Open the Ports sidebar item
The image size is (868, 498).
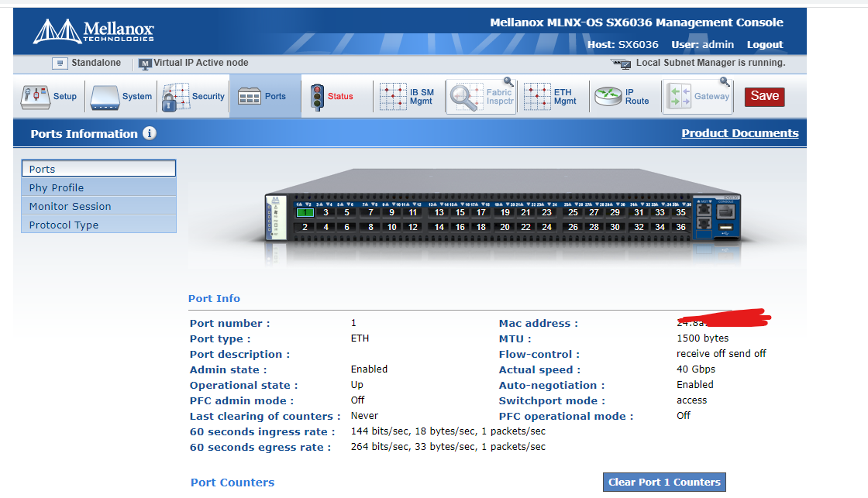click(x=98, y=169)
